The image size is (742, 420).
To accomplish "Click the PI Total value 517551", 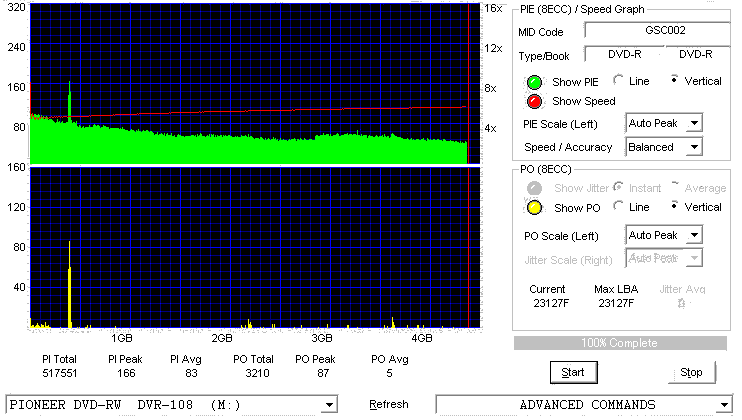I will coord(60,373).
